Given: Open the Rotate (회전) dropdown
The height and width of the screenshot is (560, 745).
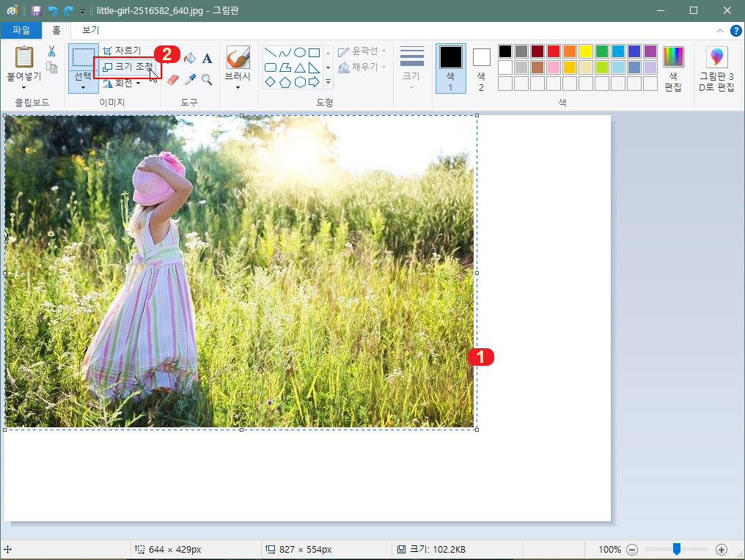Looking at the screenshot, I should 122,83.
